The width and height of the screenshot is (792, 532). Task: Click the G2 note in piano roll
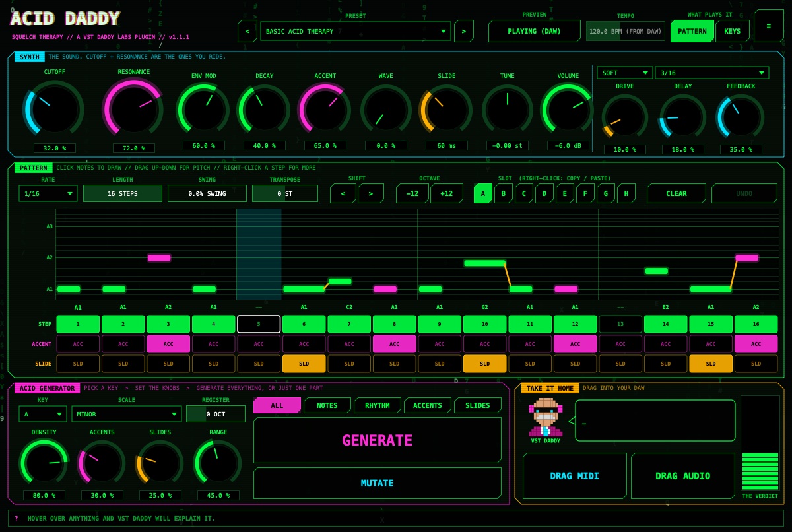pyautogui.click(x=484, y=263)
